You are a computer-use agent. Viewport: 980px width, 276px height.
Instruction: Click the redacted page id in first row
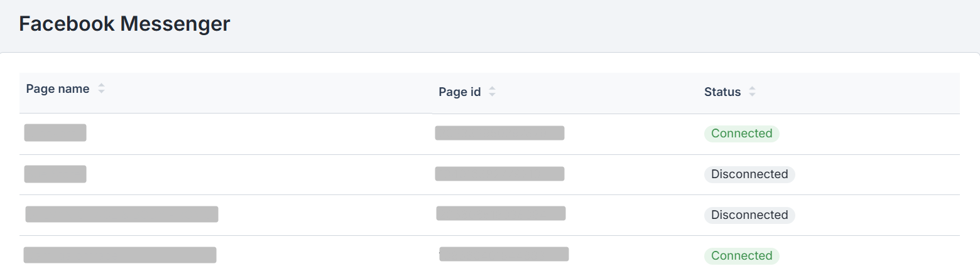coord(499,133)
